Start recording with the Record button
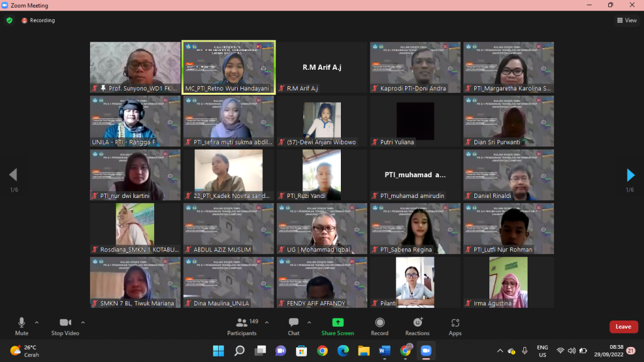Image resolution: width=644 pixels, height=362 pixels. point(379,326)
